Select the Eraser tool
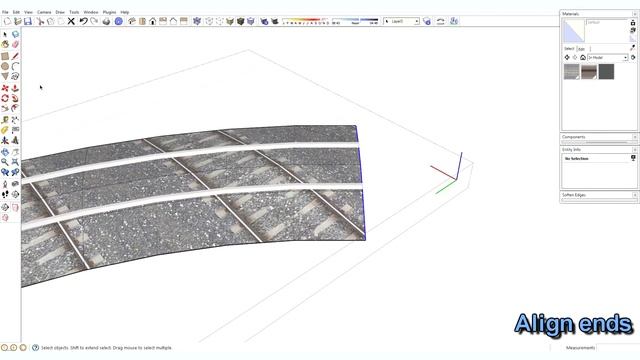 point(15,44)
